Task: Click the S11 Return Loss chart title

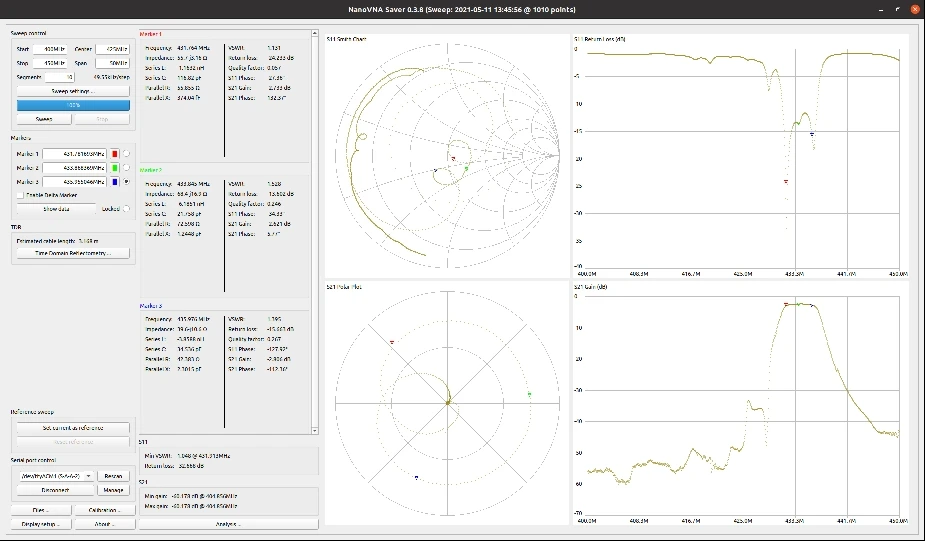Action: coord(600,39)
